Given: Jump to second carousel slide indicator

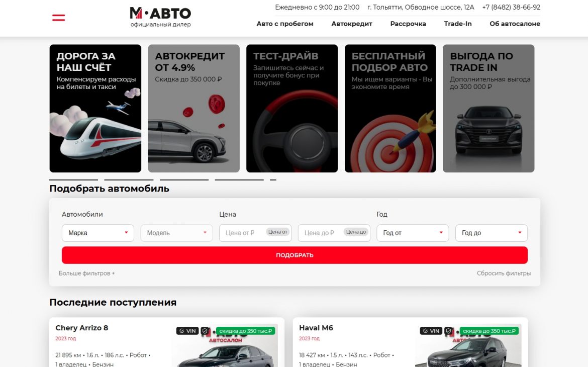Looking at the screenshot, I should click(129, 180).
